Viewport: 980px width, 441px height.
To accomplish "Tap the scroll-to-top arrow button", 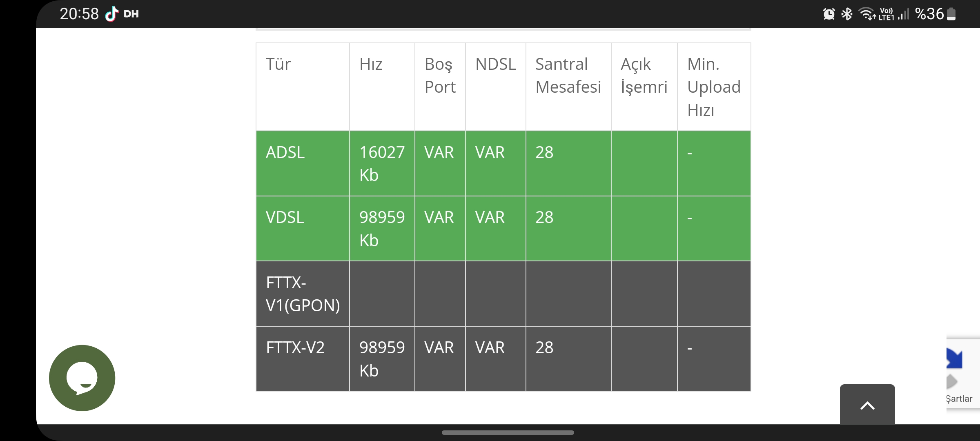I will (867, 404).
